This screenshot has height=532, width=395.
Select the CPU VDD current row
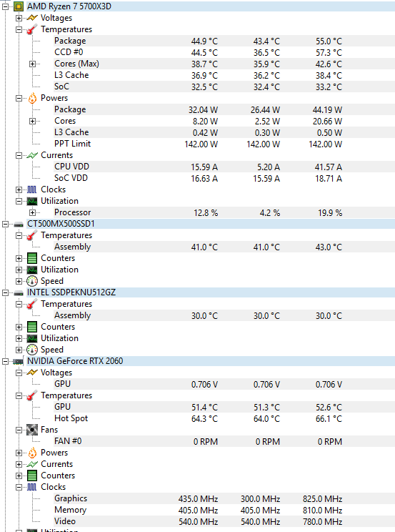[x=224, y=167]
